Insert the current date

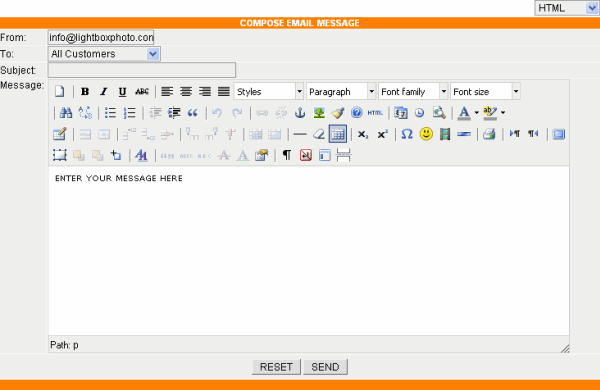[x=401, y=113]
